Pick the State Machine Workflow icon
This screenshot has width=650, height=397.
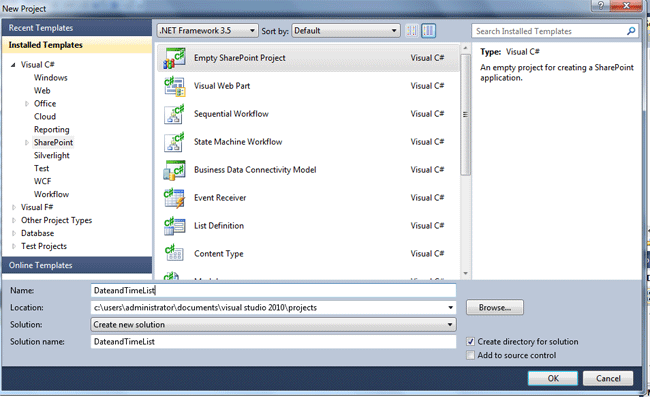(174, 142)
